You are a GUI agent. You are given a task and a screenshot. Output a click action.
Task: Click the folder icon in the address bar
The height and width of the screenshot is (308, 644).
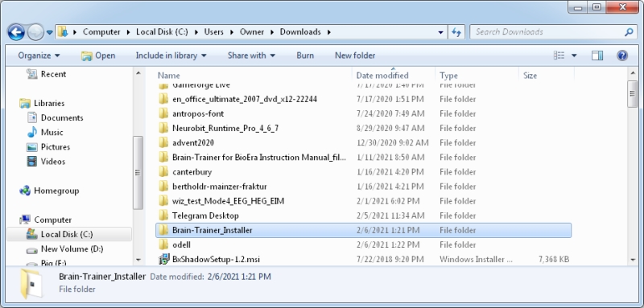[63, 32]
